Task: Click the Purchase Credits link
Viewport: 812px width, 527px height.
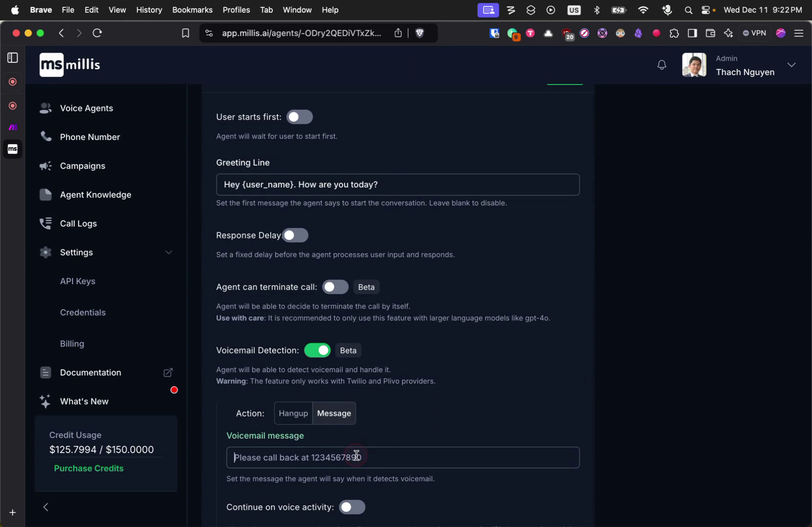Action: tap(88, 468)
